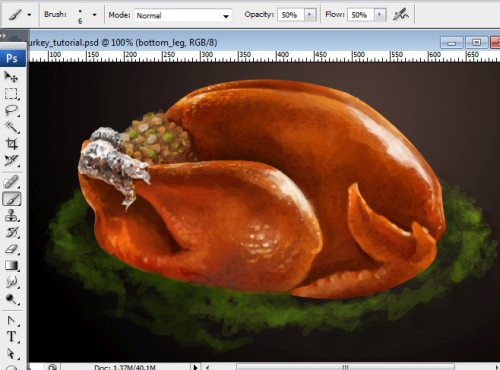Viewport: 500px width, 370px height.
Task: Select the Rectangular Marquee tool
Action: point(11,94)
